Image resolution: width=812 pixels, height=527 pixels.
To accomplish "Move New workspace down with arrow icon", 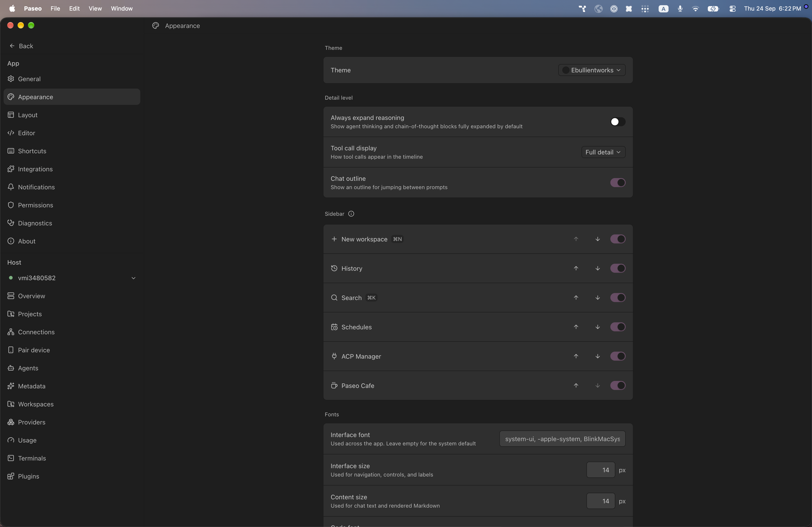I will coord(597,239).
